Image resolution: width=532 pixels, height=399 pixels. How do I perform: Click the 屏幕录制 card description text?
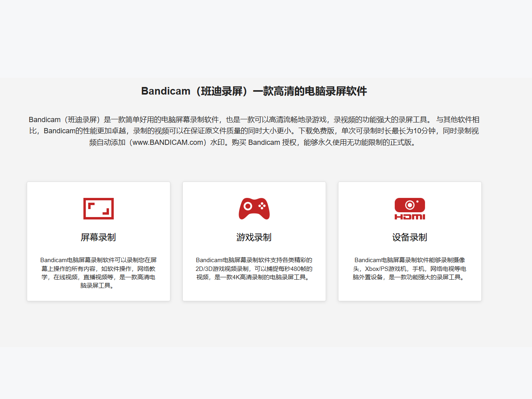(x=99, y=273)
